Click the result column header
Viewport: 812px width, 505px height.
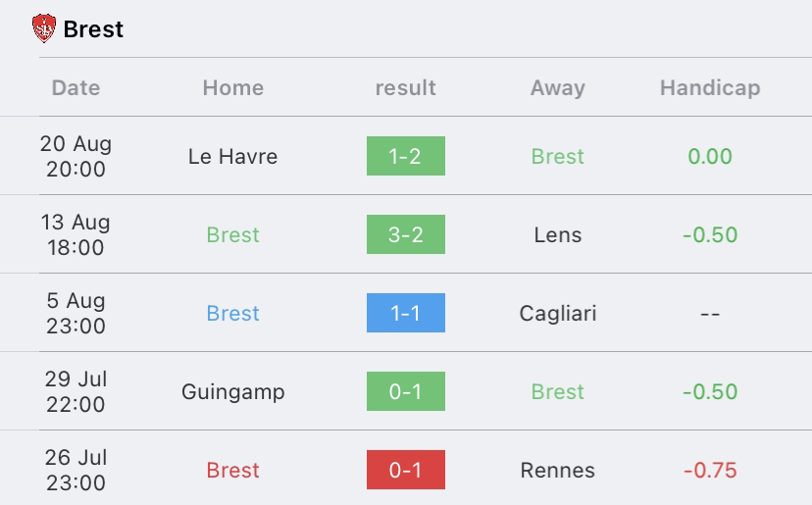coord(405,88)
